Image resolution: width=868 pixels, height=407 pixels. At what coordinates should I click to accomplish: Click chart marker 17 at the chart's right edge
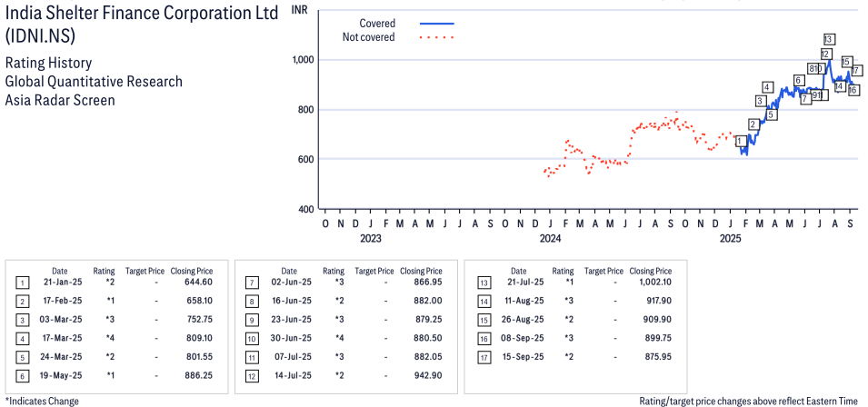pyautogui.click(x=856, y=71)
